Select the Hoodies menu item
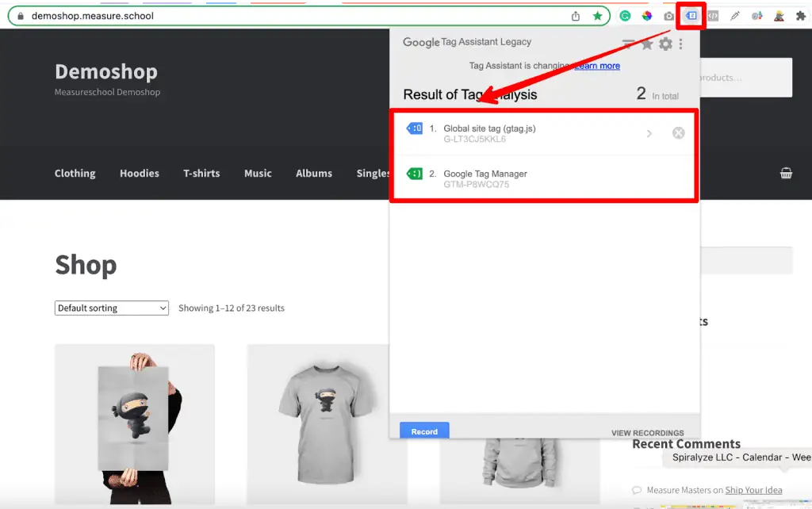 (139, 173)
